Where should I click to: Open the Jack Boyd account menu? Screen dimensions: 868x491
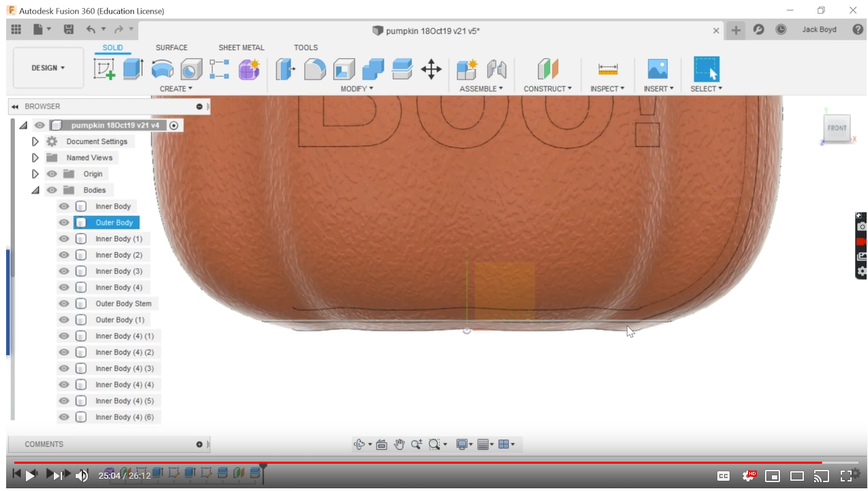coord(819,30)
